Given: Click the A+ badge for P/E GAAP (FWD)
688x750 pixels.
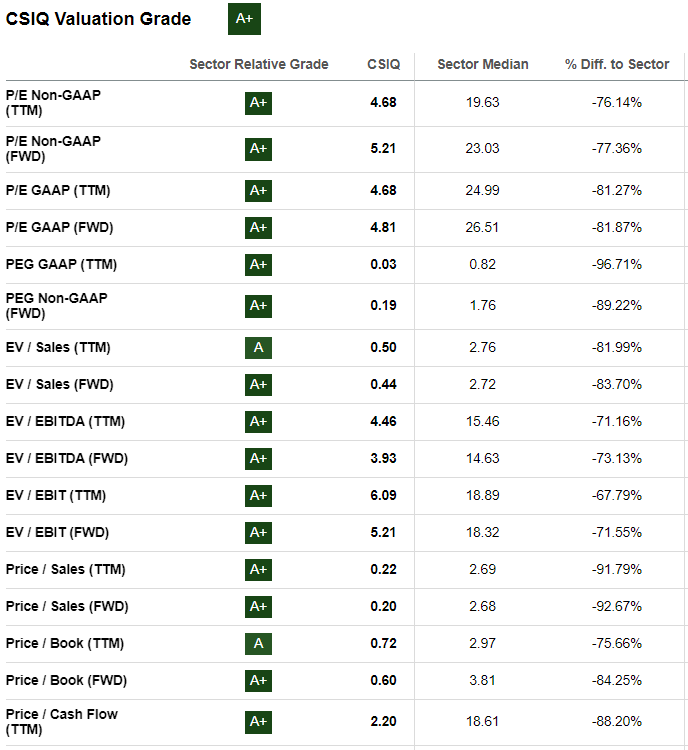Looking at the screenshot, I should pyautogui.click(x=258, y=227).
